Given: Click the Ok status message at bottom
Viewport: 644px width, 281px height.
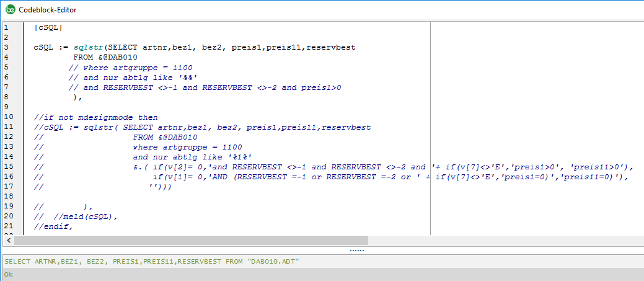Looking at the screenshot, I should click(8, 274).
